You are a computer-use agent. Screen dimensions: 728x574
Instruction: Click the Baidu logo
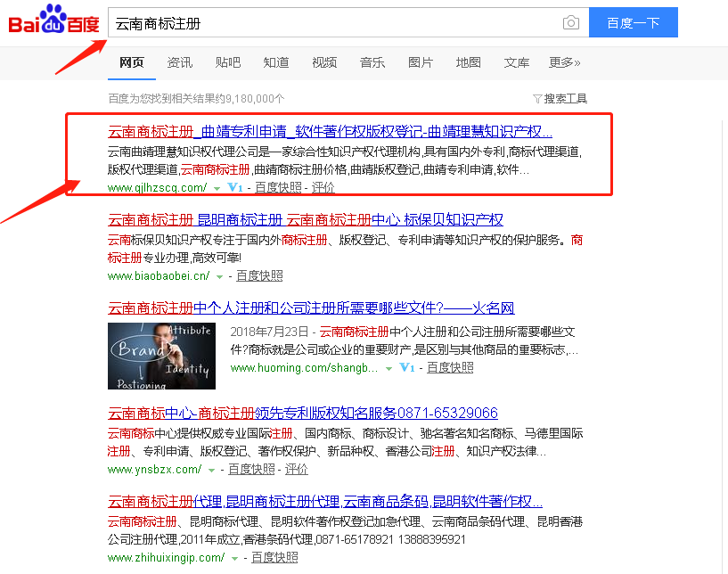(x=53, y=20)
